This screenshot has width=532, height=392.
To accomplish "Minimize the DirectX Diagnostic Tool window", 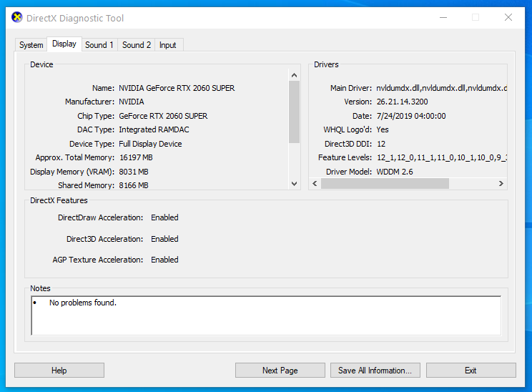I will [x=443, y=17].
